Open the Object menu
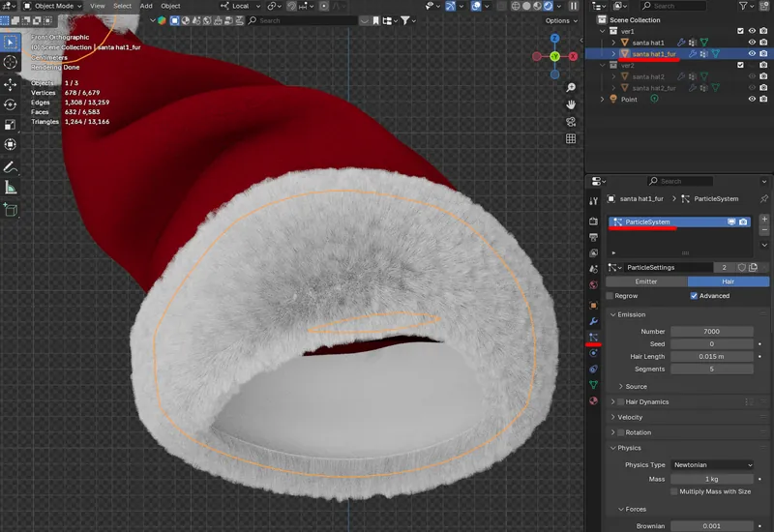This screenshot has height=532, width=774. (x=170, y=6)
